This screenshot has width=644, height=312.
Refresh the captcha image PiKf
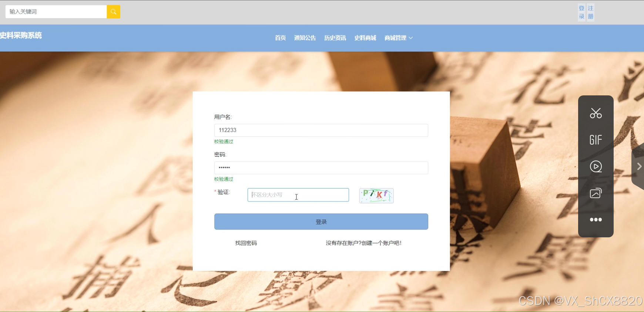(x=376, y=196)
